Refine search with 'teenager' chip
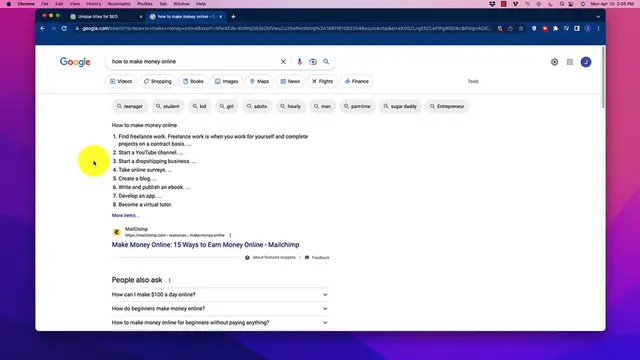This screenshot has height=360, width=640. 130,106
